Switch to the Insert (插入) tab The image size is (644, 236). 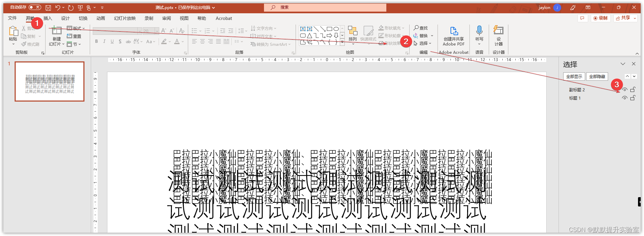tap(48, 18)
